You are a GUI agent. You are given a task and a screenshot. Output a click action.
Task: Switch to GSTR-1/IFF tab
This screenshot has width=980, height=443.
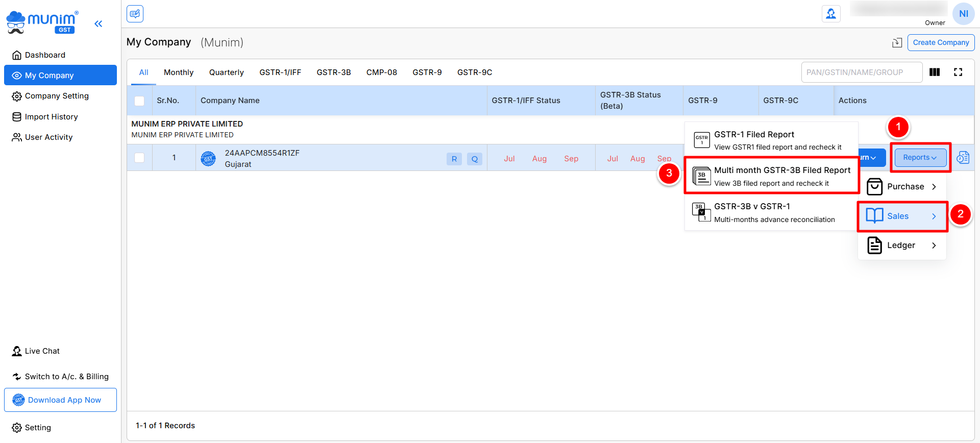tap(280, 72)
